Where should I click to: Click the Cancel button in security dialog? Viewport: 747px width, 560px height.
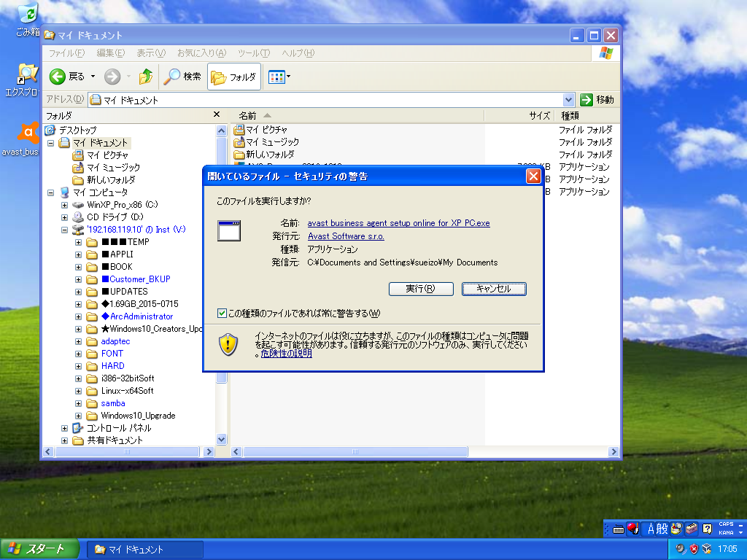(x=494, y=289)
